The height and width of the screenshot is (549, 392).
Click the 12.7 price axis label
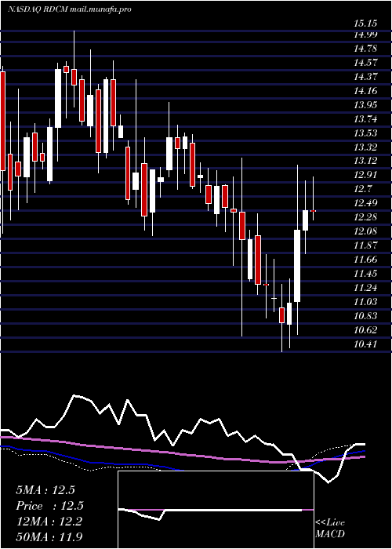pyautogui.click(x=363, y=190)
